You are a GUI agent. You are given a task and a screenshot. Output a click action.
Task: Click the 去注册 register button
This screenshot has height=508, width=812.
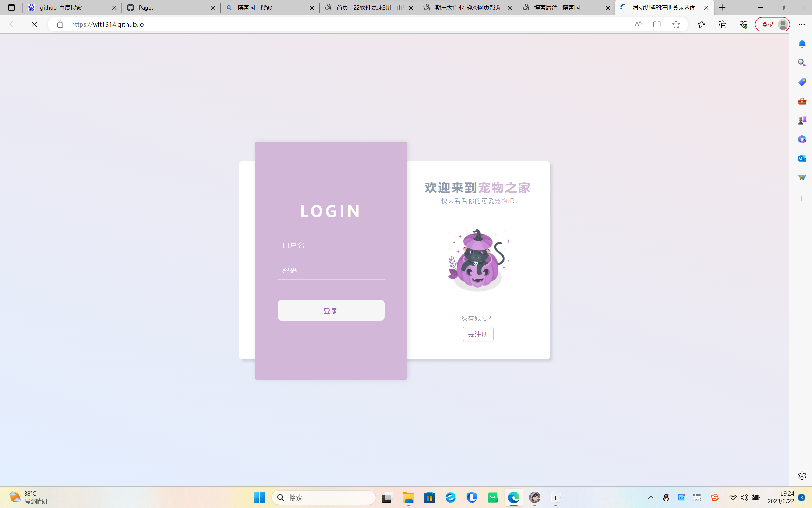478,334
